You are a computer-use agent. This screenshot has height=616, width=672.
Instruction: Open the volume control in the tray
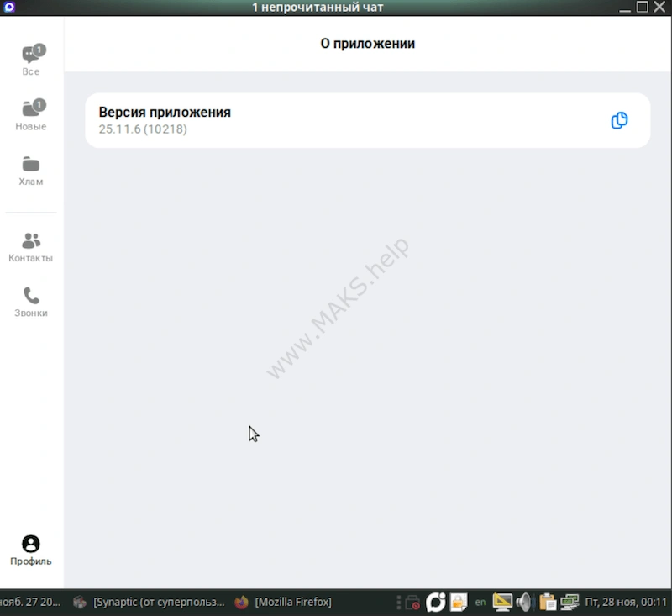click(524, 602)
